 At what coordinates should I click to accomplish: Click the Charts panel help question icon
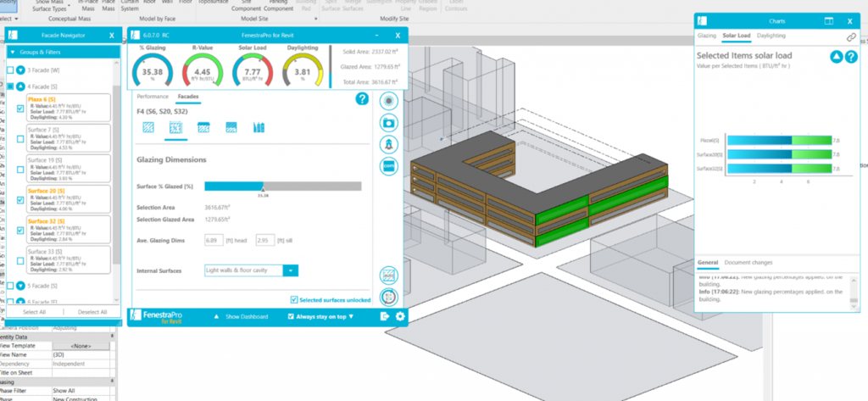(851, 57)
